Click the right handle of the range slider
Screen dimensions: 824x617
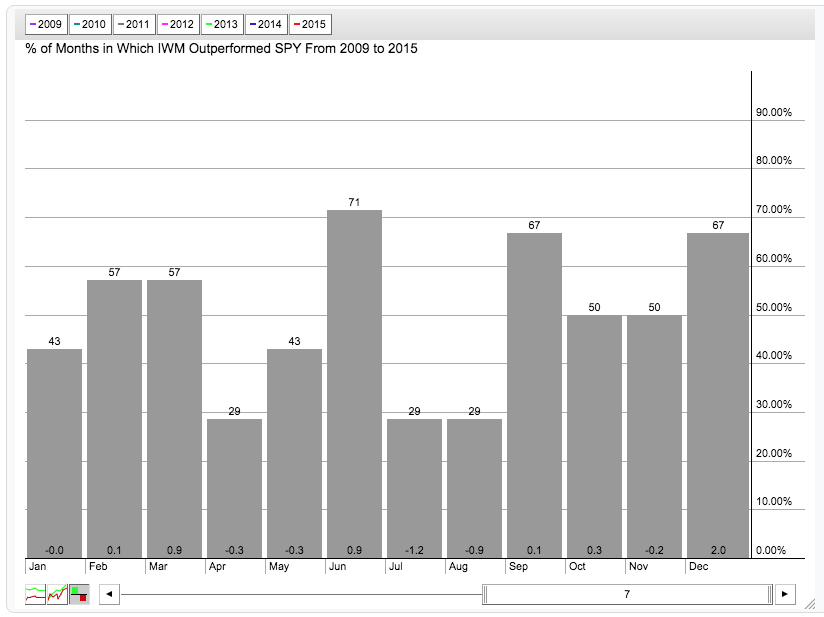pyautogui.click(x=770, y=594)
